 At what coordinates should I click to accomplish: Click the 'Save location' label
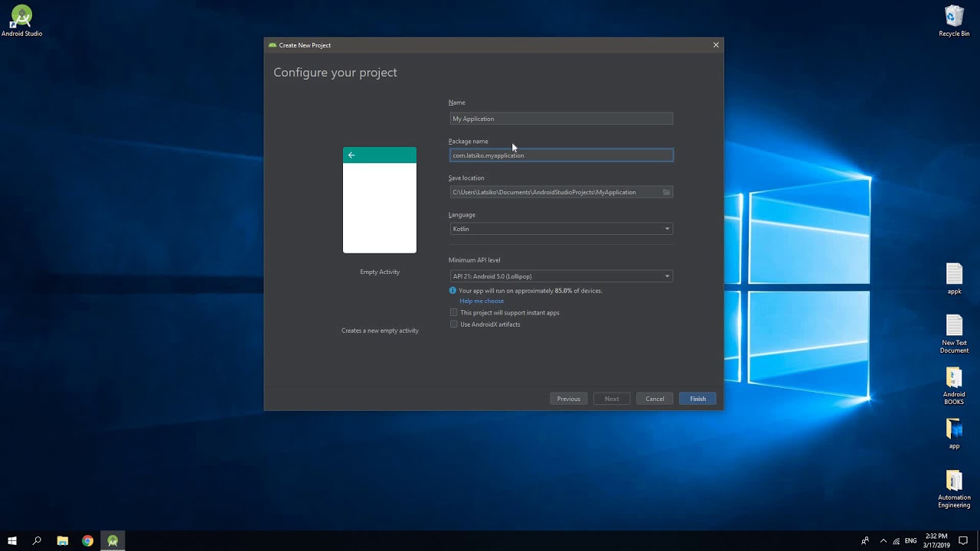(466, 178)
